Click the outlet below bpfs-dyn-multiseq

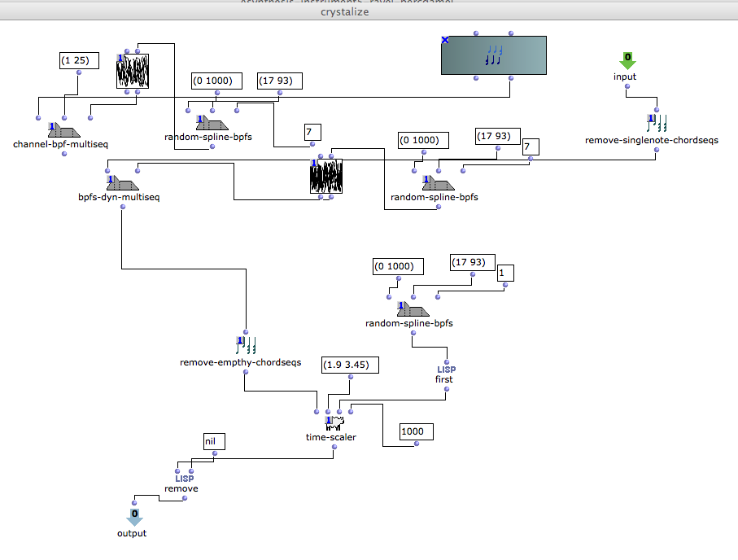point(122,206)
